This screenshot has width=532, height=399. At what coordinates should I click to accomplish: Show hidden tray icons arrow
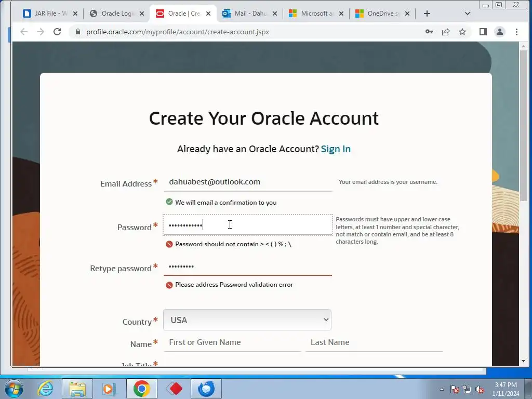click(x=442, y=389)
